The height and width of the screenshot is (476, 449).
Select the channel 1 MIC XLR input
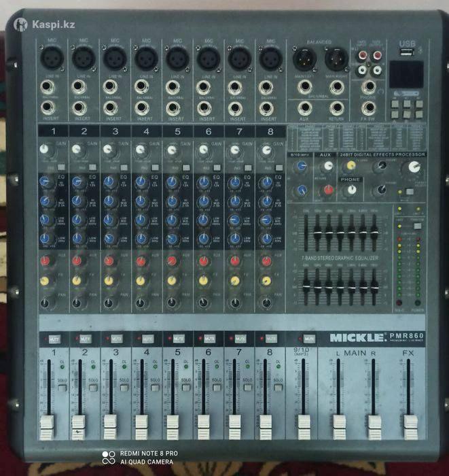[52, 58]
